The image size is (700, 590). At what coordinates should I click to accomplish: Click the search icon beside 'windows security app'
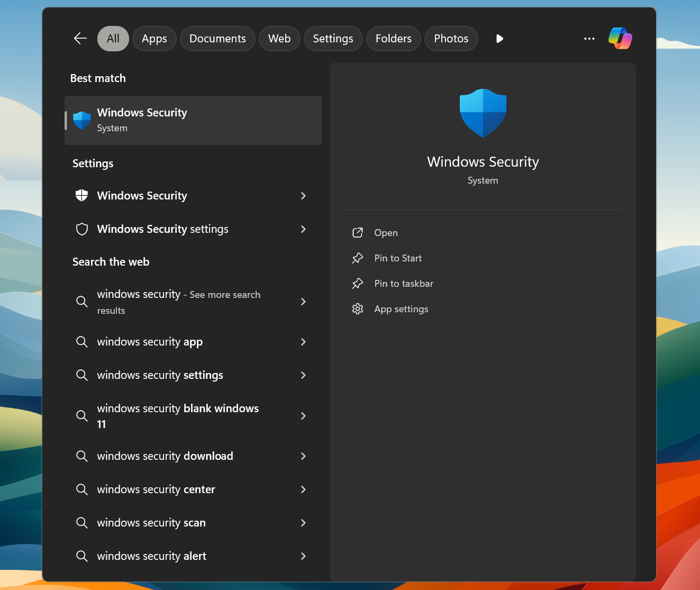[x=81, y=342]
